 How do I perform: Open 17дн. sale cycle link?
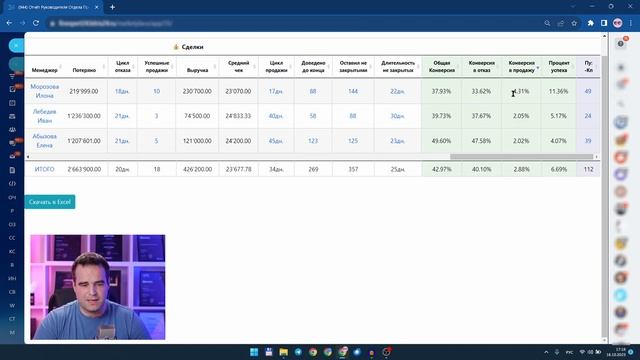pyautogui.click(x=276, y=91)
